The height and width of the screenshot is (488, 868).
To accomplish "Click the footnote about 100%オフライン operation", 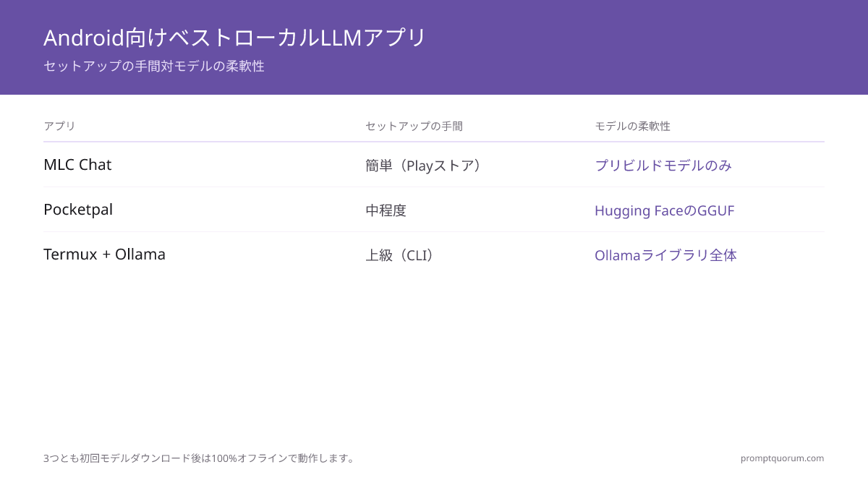I will 200,458.
